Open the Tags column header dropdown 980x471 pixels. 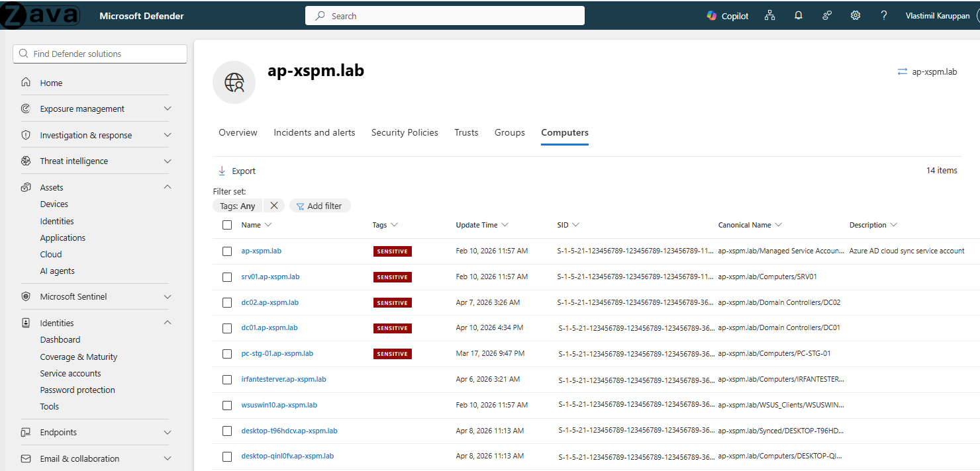point(395,225)
